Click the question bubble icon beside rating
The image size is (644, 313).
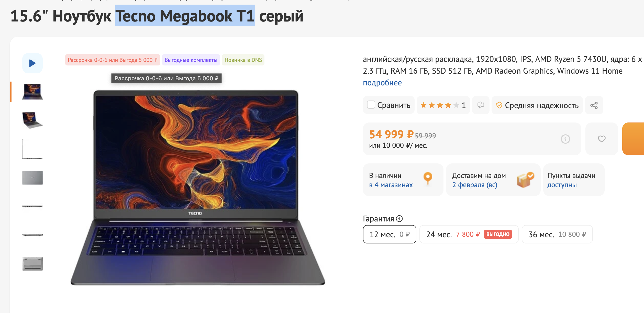click(481, 105)
